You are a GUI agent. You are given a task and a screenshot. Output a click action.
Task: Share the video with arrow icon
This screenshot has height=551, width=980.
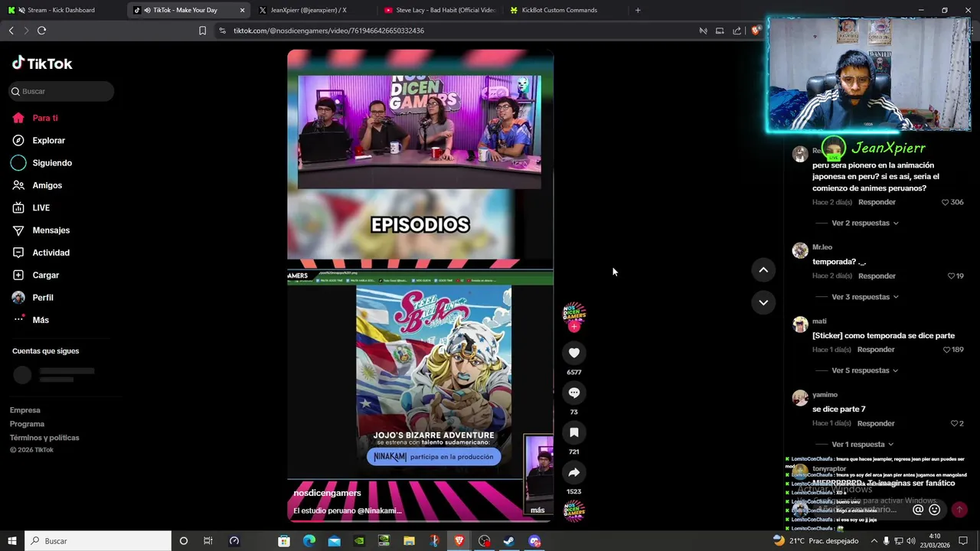[x=574, y=472]
